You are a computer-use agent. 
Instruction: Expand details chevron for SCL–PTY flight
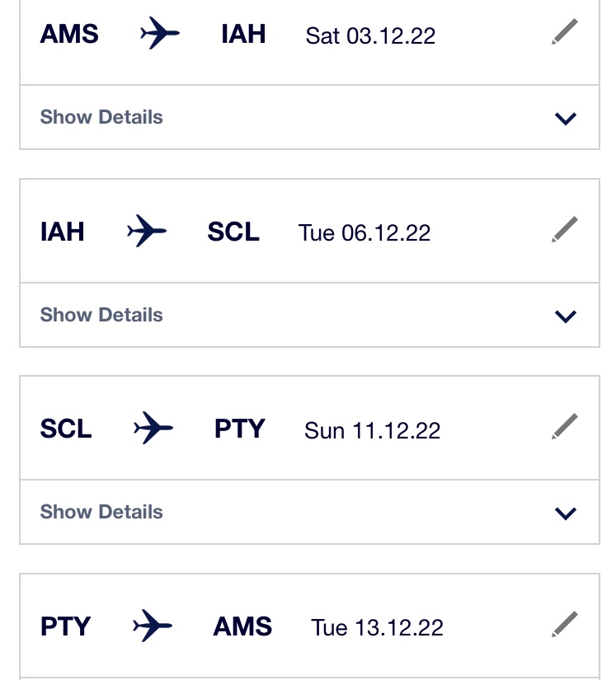tap(566, 513)
